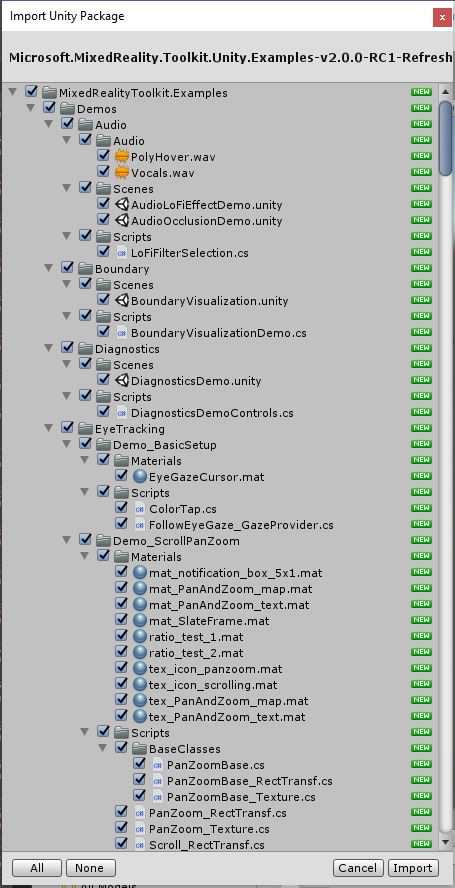Click the DiagnosticsDemoControls.cs script icon
This screenshot has height=888, width=455.
point(122,412)
